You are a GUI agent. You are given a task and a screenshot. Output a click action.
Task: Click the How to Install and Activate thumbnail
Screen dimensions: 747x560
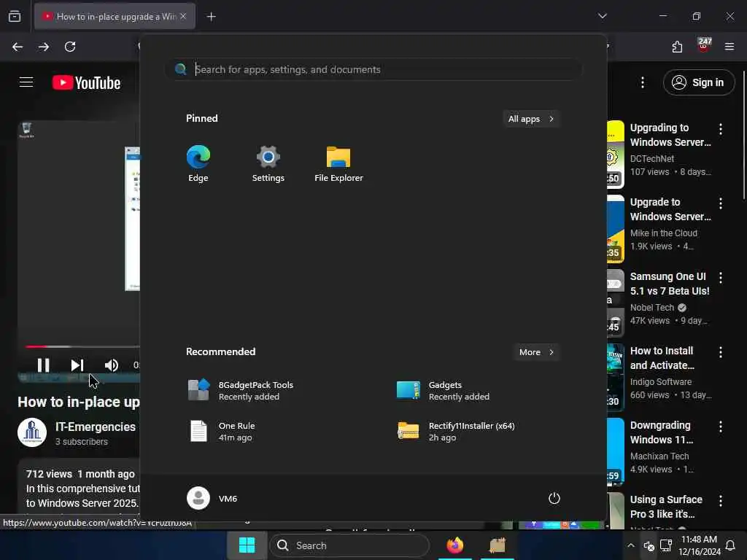[x=616, y=378]
